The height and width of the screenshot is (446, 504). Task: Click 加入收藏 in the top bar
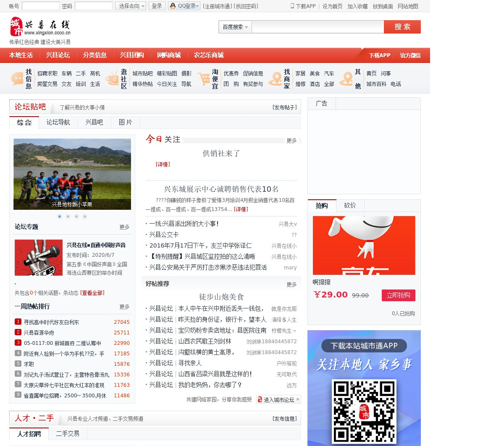[x=357, y=6]
